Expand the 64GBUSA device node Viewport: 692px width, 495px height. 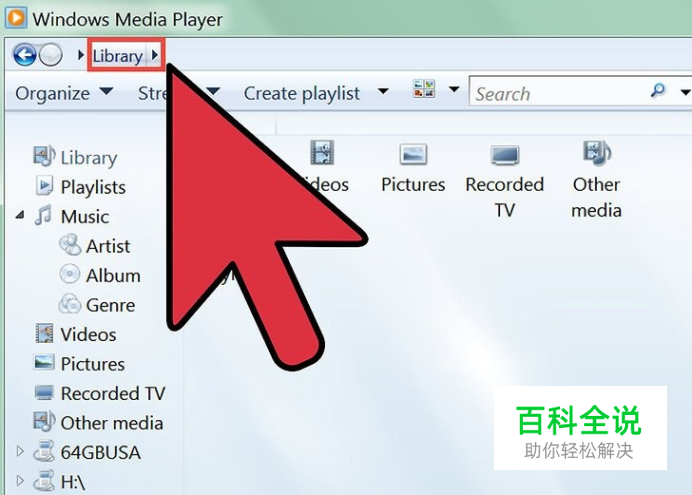click(x=20, y=451)
